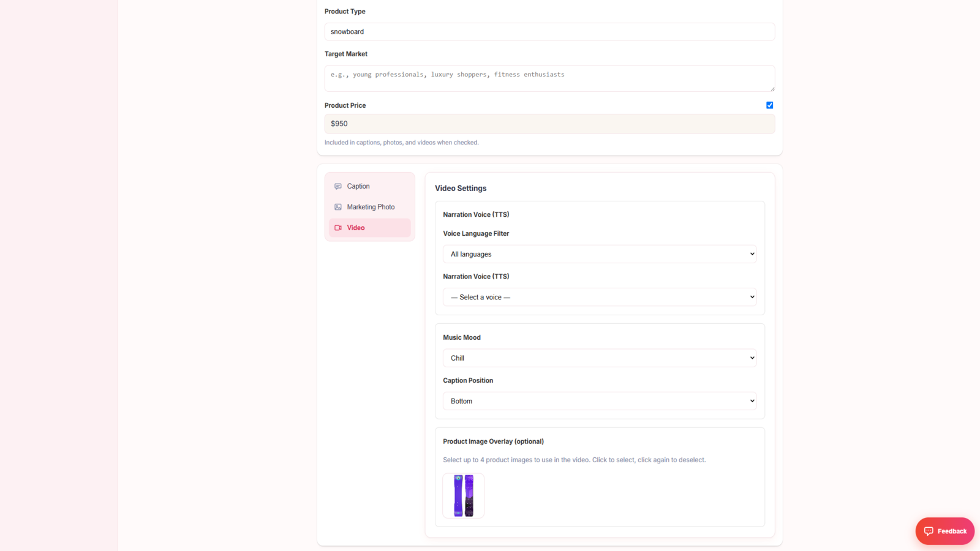The width and height of the screenshot is (980, 551).
Task: Select the Video tab
Action: 370,228
